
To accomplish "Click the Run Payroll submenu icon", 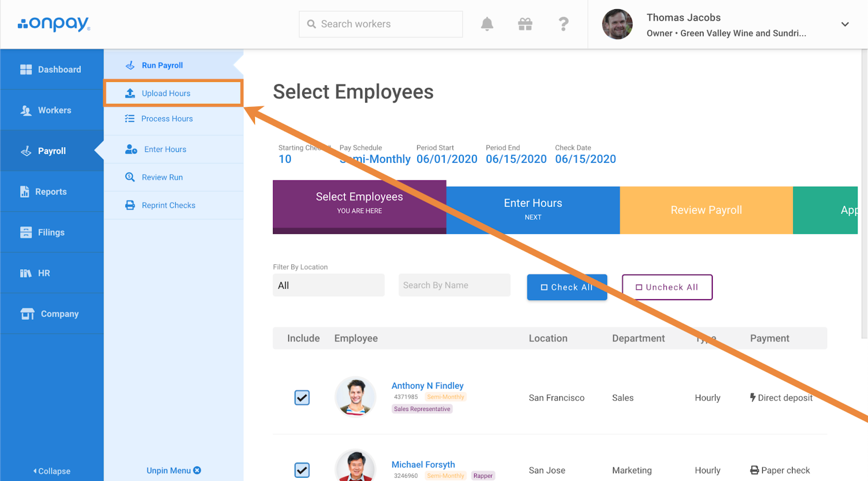I will click(x=130, y=65).
